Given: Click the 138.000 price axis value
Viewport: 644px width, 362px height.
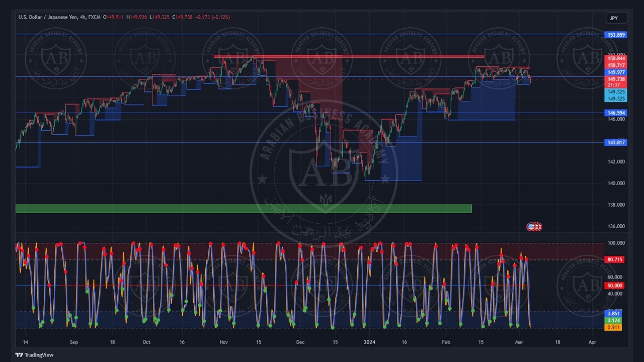Looking at the screenshot, I should pos(616,205).
